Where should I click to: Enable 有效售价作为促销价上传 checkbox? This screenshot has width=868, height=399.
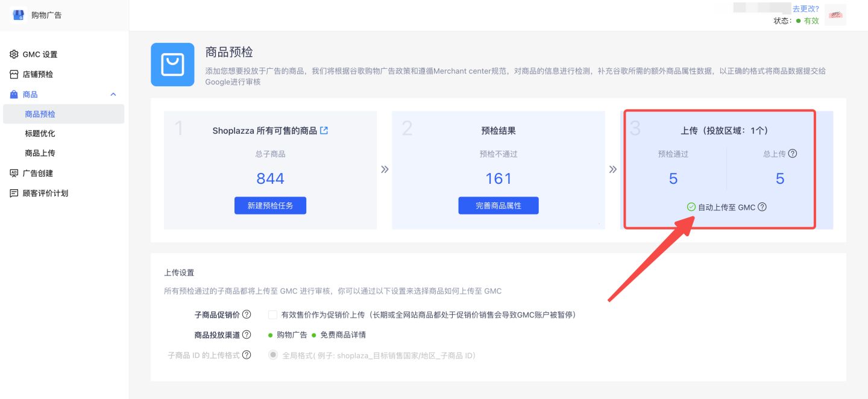tap(272, 314)
